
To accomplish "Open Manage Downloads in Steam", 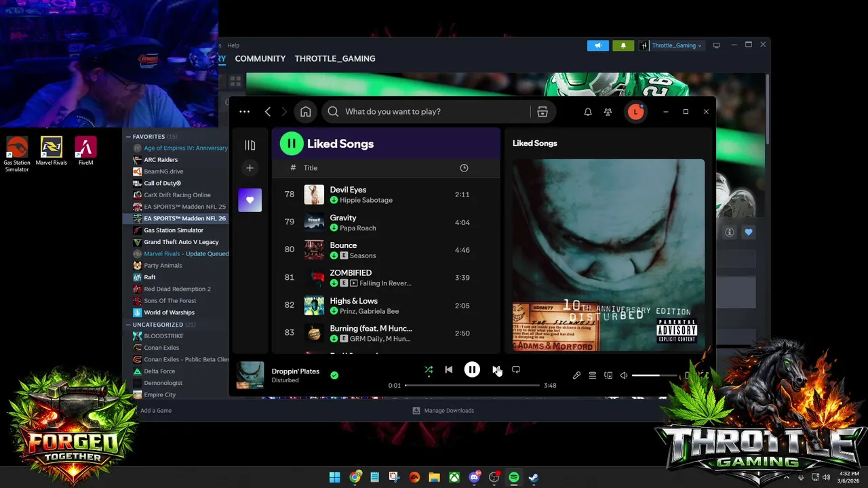I will (443, 411).
